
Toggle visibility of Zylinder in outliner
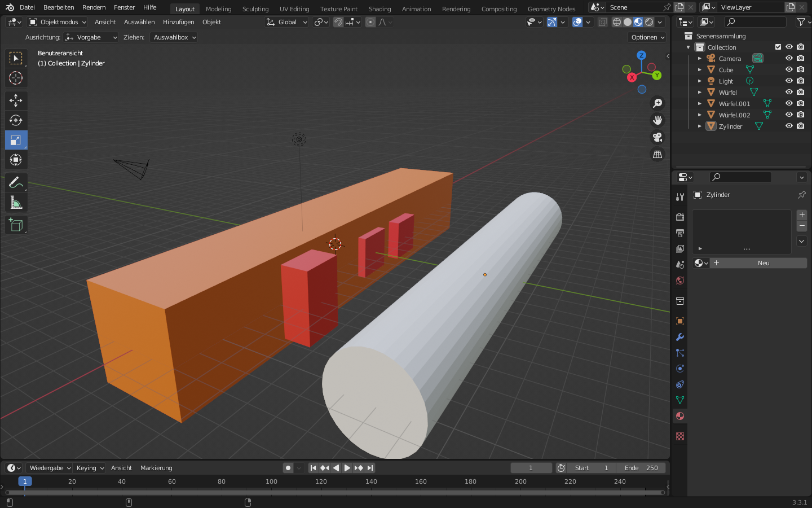coord(789,126)
